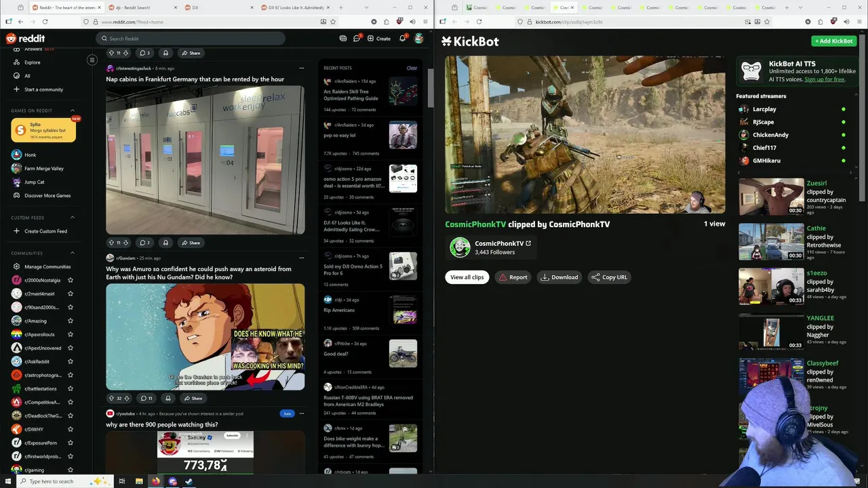Open Reddit notifications bell
Viewport: 868px width, 488px height.
(x=402, y=39)
